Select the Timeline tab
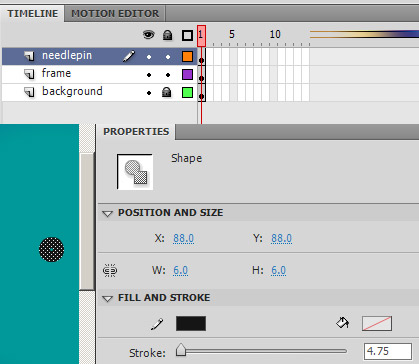This screenshot has width=419, height=364. (33, 14)
